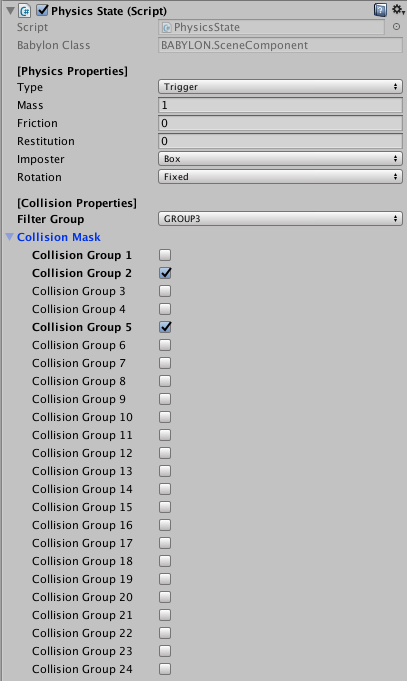
Task: Click the Filter Group label
Action: pyautogui.click(x=50, y=219)
